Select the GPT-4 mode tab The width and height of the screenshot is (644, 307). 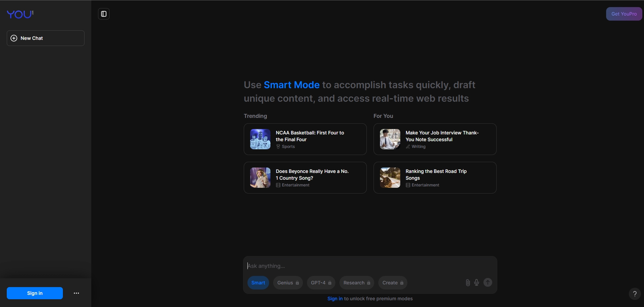click(321, 283)
